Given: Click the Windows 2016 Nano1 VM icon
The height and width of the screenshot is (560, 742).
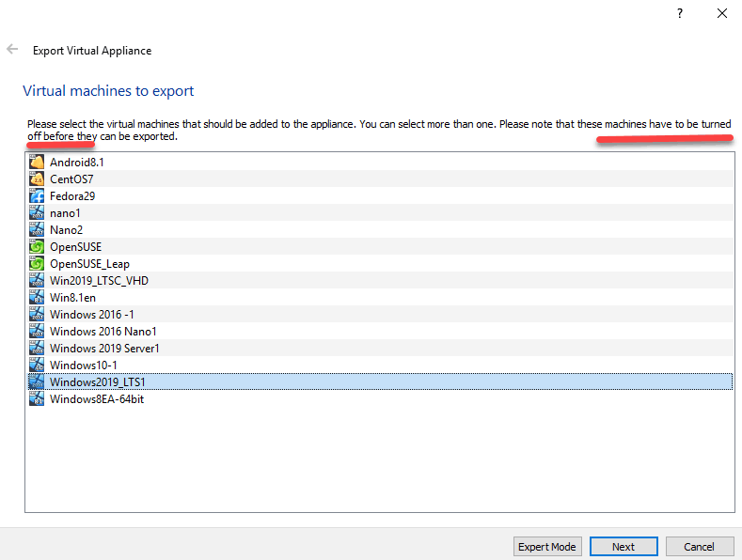Looking at the screenshot, I should 37,331.
